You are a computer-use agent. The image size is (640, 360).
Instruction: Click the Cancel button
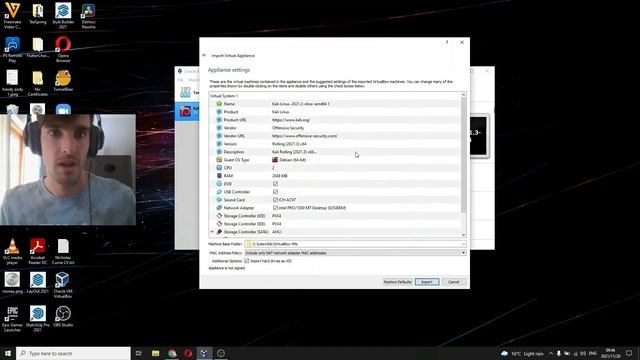tap(453, 282)
